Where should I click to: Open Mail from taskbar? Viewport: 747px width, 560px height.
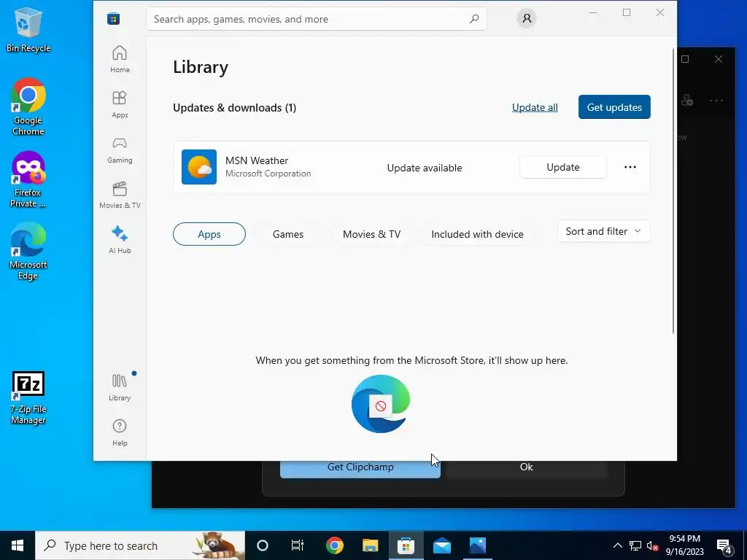pos(441,545)
